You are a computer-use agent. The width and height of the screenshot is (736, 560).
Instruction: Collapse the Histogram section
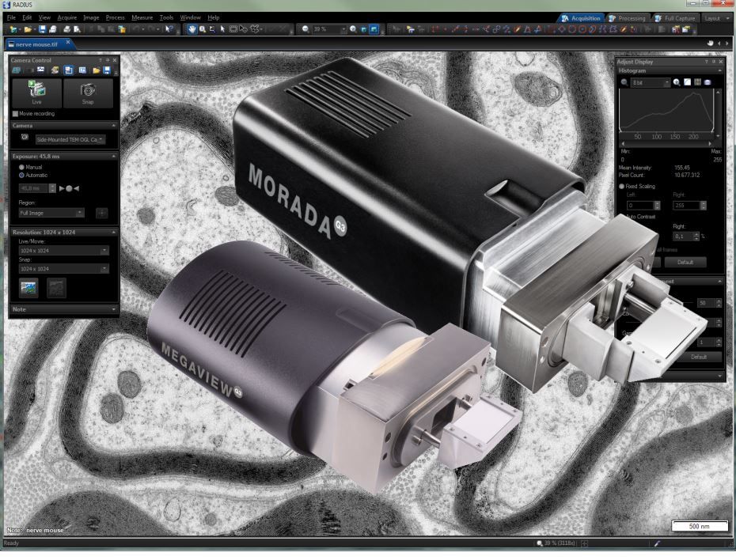(x=719, y=71)
